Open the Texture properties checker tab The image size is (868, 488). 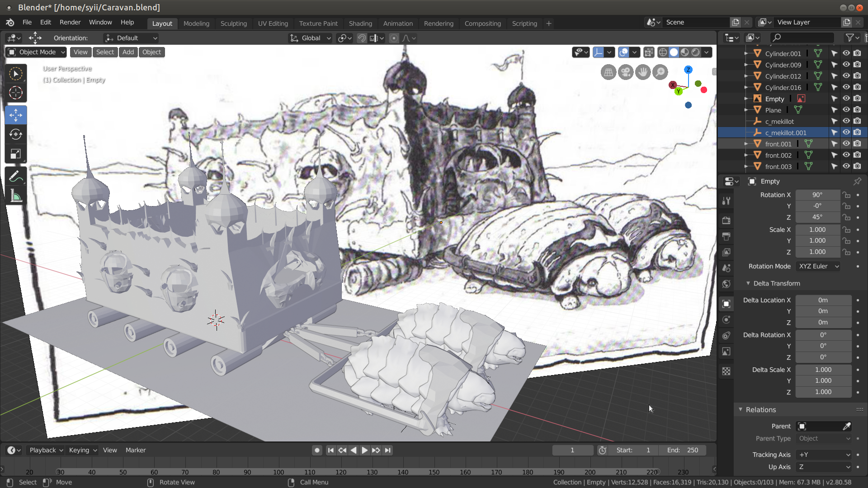click(726, 371)
